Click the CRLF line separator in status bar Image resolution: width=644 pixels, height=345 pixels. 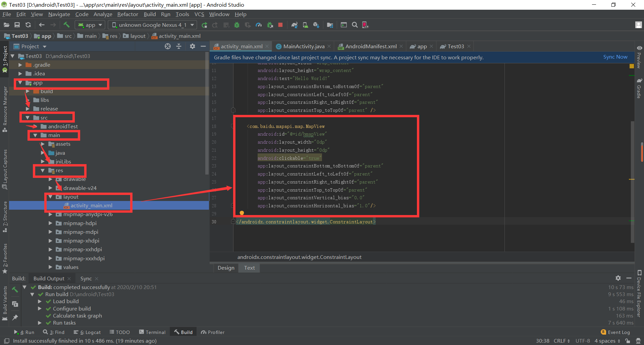click(x=561, y=341)
